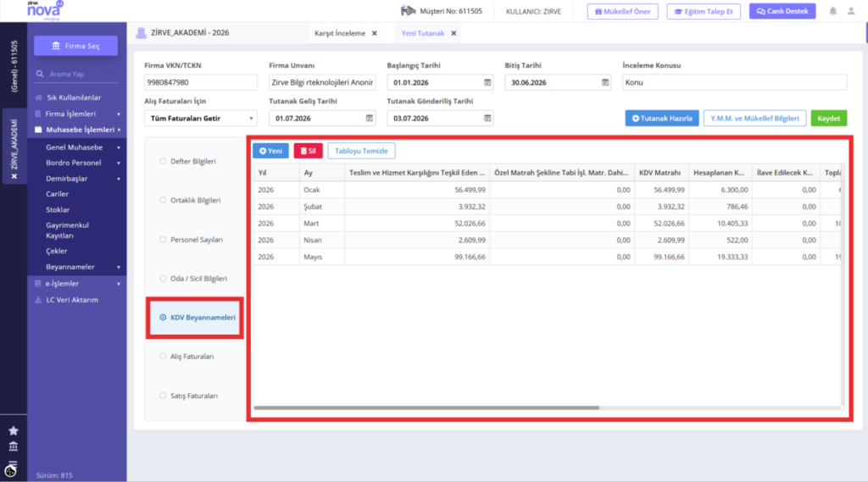Viewport: 868px width, 482px height.
Task: Select the Defter Bilgileri radio option
Action: [x=163, y=162]
